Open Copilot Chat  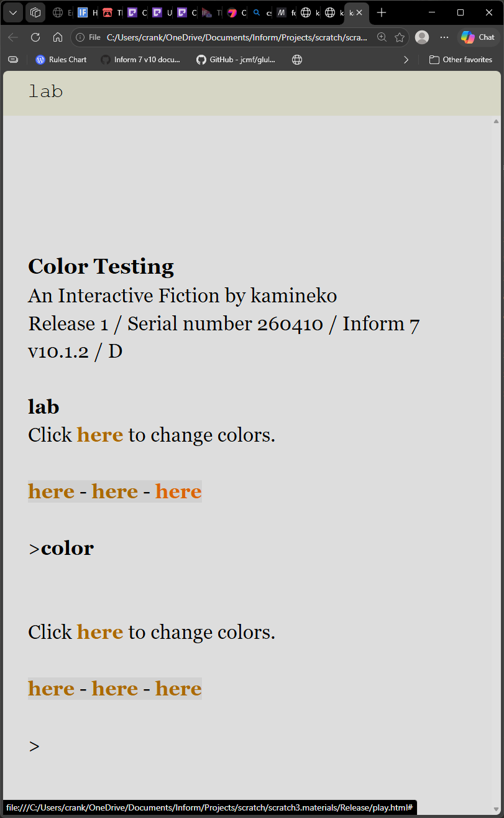[x=479, y=37]
